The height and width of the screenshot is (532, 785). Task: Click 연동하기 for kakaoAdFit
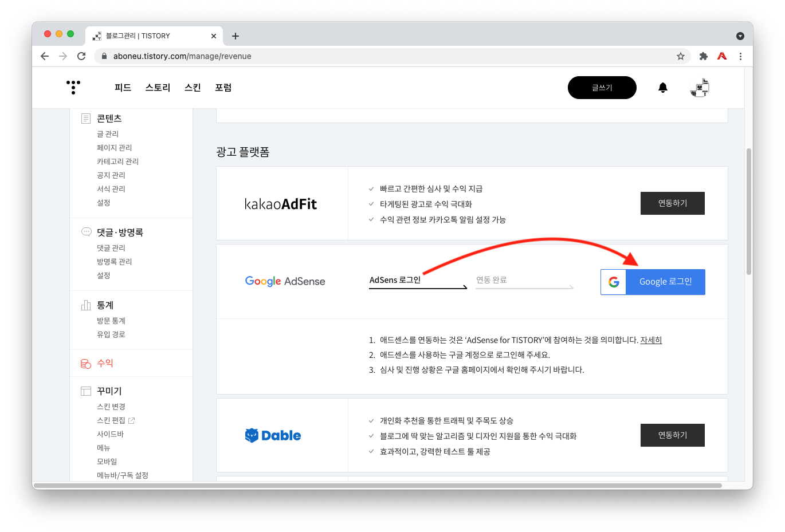673,203
